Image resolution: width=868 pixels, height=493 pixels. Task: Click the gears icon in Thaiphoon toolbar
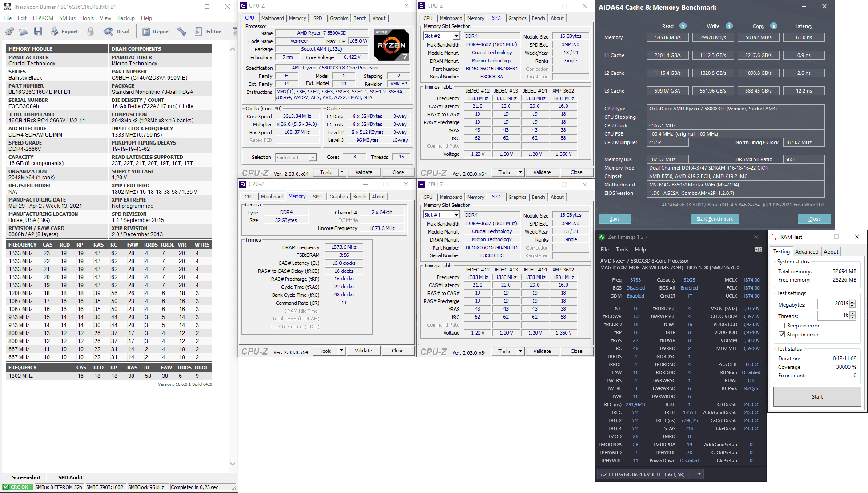[9, 31]
